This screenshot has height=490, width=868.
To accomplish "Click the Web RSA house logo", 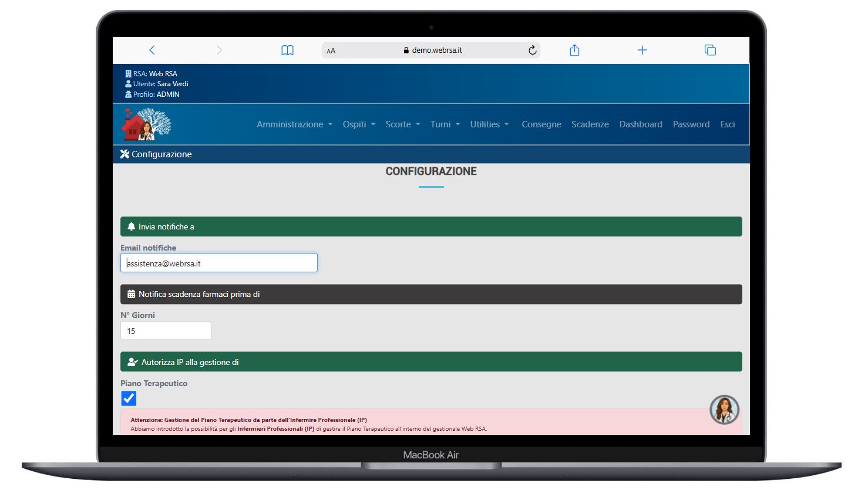I will point(146,124).
